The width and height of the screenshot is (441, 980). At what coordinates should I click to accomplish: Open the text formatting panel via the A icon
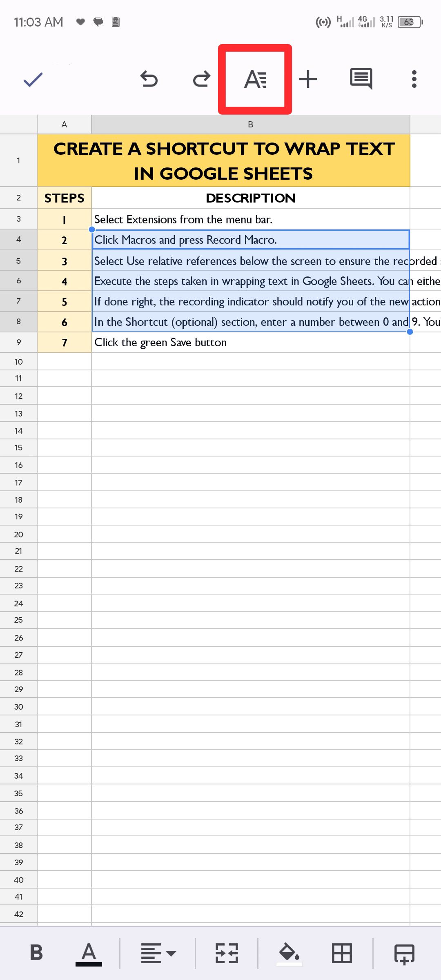click(256, 78)
